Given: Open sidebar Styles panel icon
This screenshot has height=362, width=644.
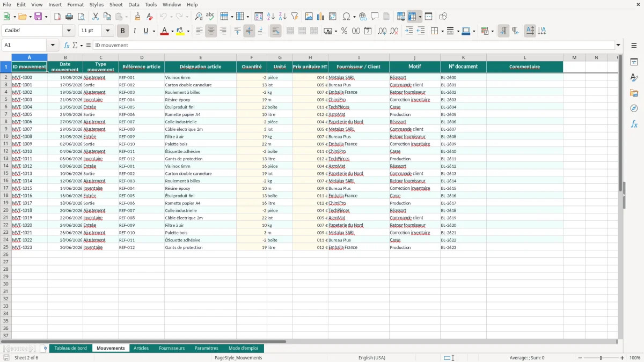Looking at the screenshot, I should click(x=634, y=77).
